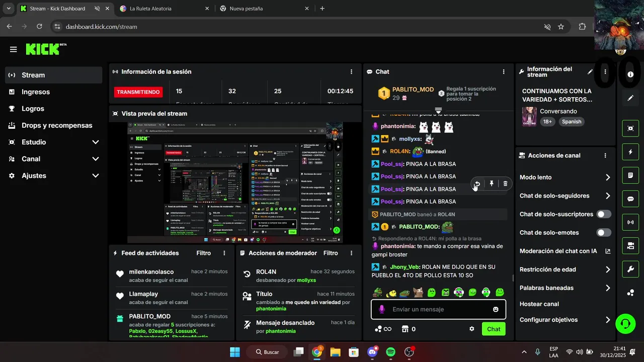Click the three-dots icon in right sidebar
644x362 pixels.
[x=630, y=293]
